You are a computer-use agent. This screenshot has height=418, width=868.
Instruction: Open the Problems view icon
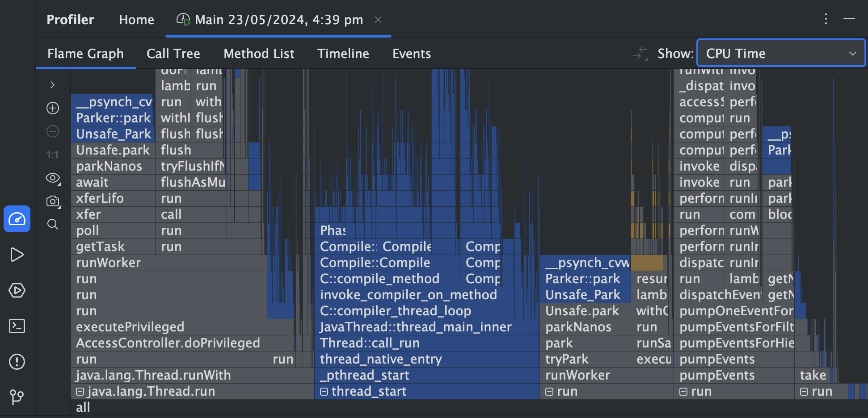coord(17,362)
